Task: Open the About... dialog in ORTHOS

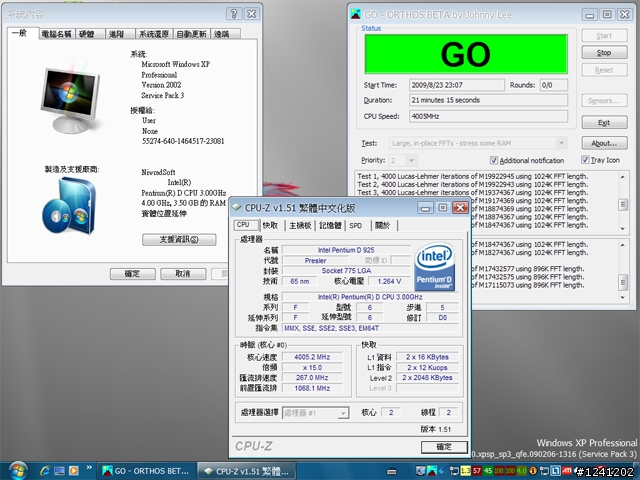Action: tap(604, 143)
